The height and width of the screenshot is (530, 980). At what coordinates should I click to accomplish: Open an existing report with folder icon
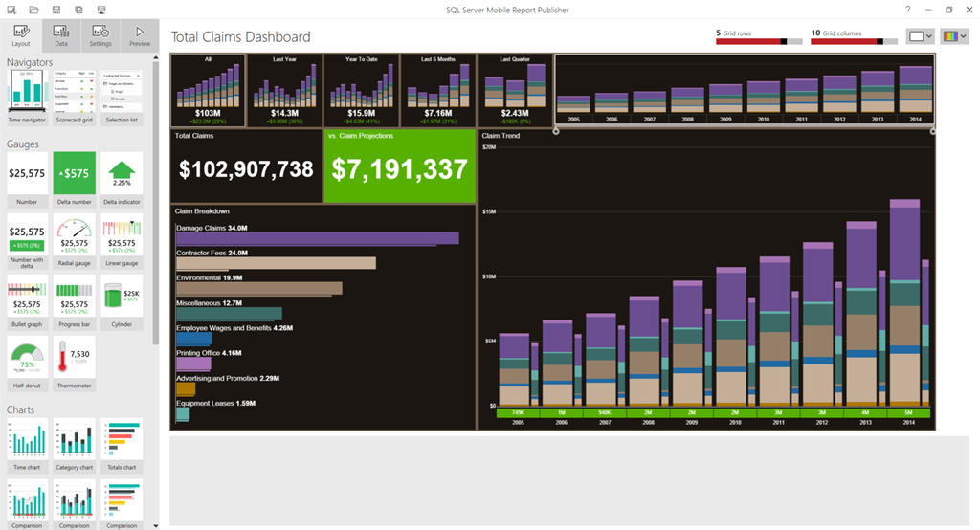(x=33, y=9)
